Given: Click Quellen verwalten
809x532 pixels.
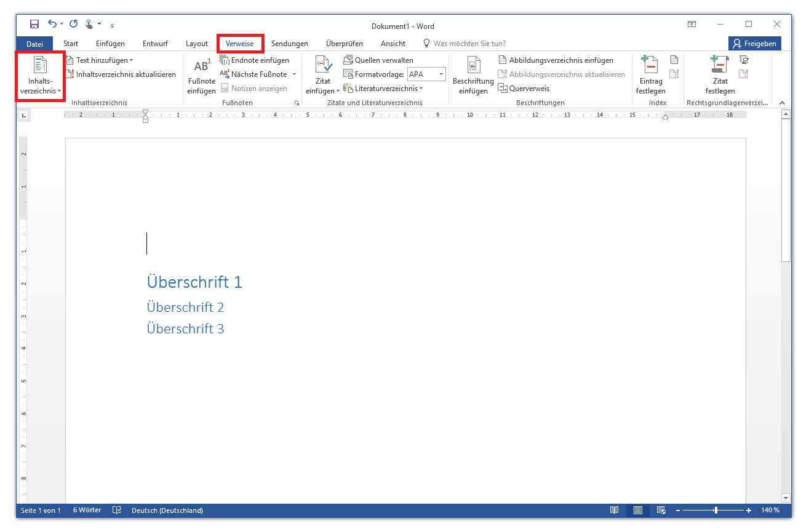Looking at the screenshot, I should [378, 60].
